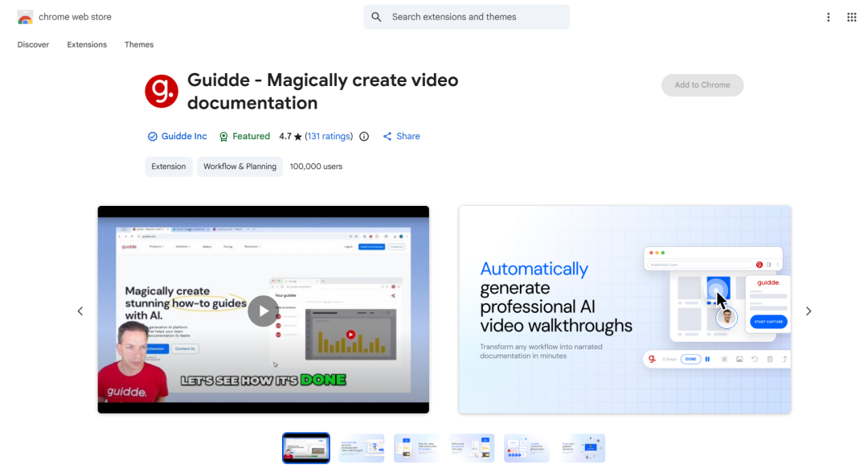Select the sixth carousel thumbnail
868x473 pixels.
(583, 448)
